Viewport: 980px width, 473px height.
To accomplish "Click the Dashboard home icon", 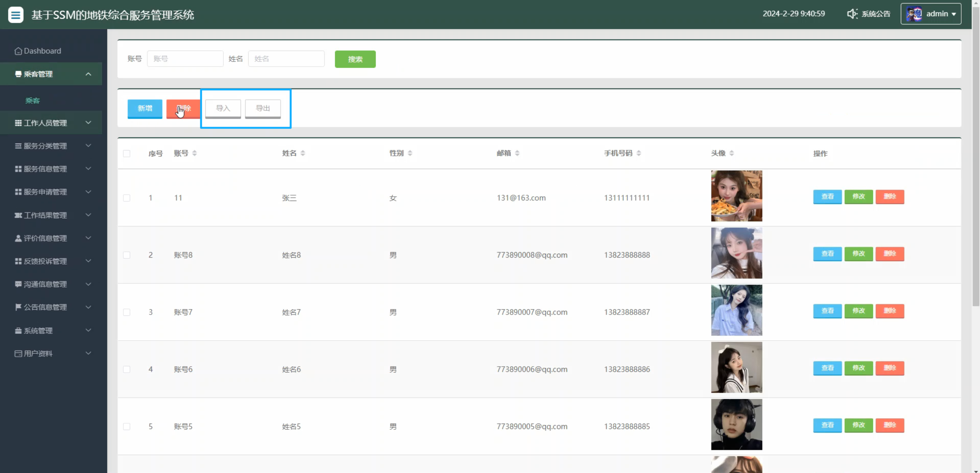I will click(x=18, y=51).
